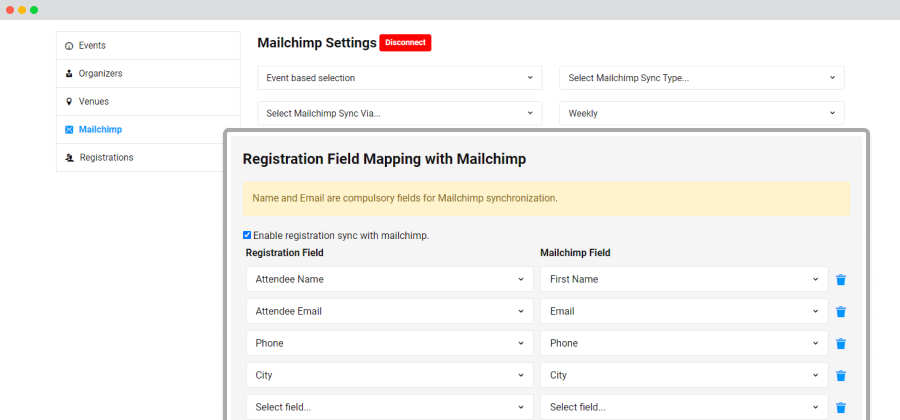Delete the empty Select field mapping row
This screenshot has width=900, height=420.
click(841, 408)
